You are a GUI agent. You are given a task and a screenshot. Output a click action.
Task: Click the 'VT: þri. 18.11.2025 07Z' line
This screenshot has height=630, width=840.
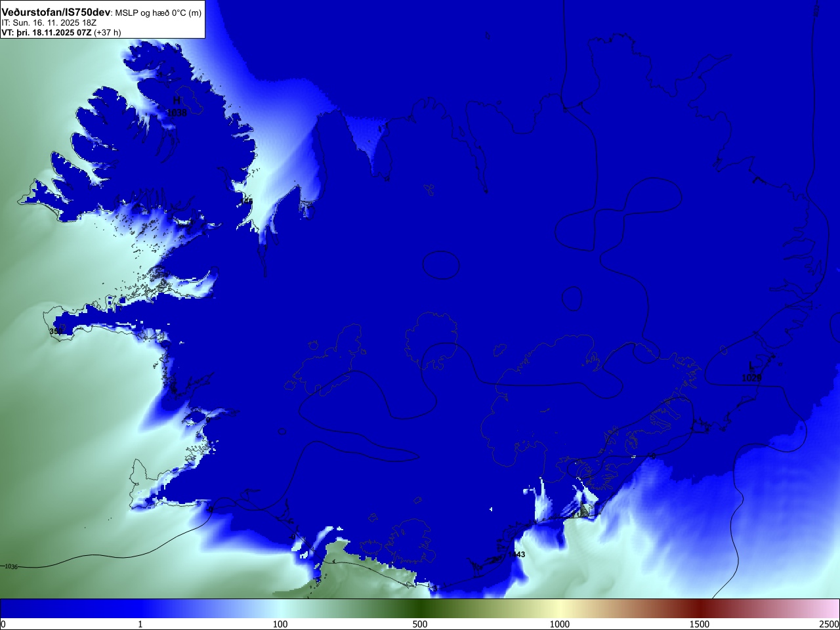click(46, 32)
